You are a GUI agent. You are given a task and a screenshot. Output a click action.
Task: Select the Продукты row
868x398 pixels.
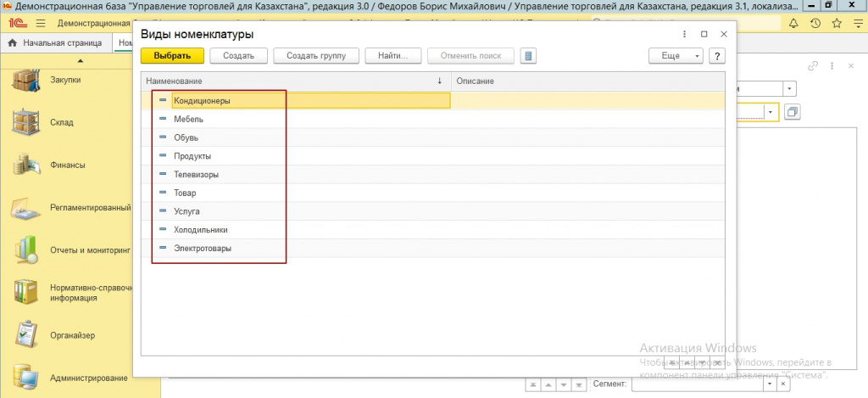[433, 156]
